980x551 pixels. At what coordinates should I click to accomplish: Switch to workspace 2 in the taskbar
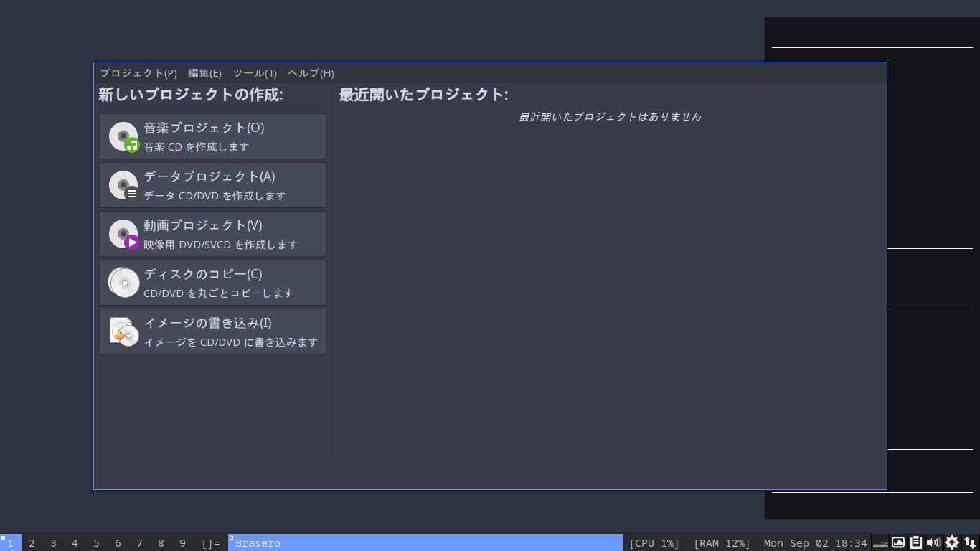pos(32,543)
